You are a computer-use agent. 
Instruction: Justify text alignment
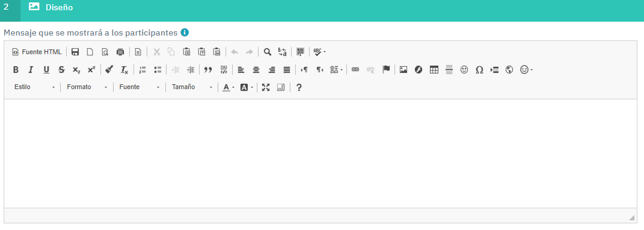(x=287, y=69)
